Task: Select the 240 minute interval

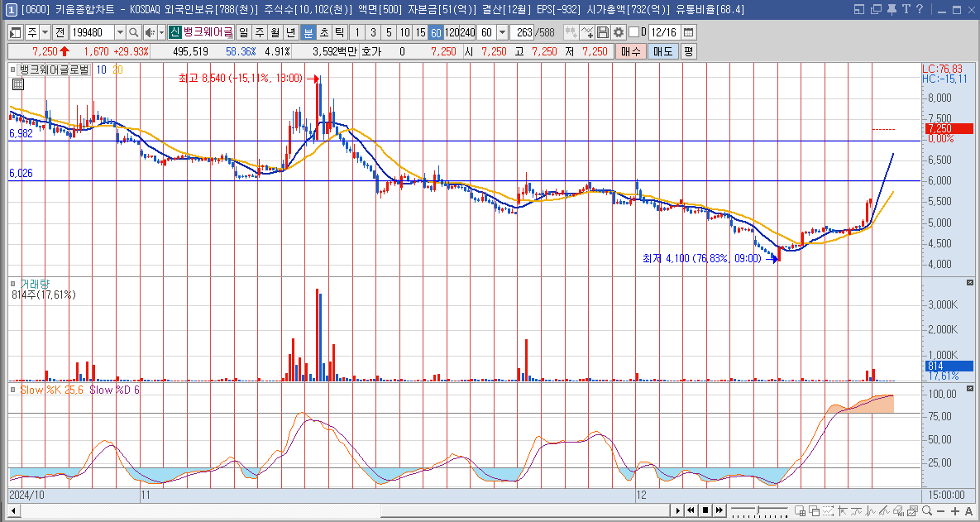Action: 467,32
